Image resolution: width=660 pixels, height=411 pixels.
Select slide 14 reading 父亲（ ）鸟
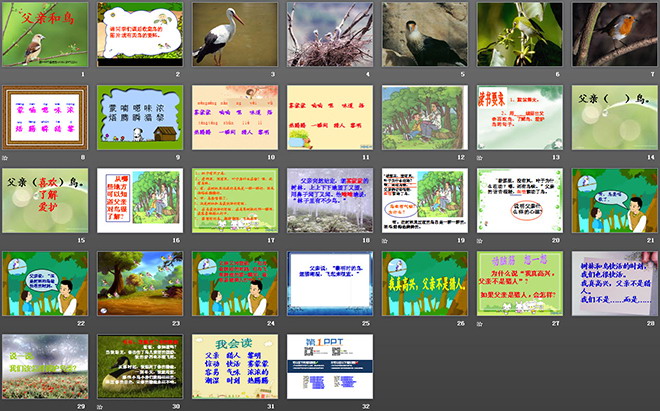pyautogui.click(x=614, y=117)
